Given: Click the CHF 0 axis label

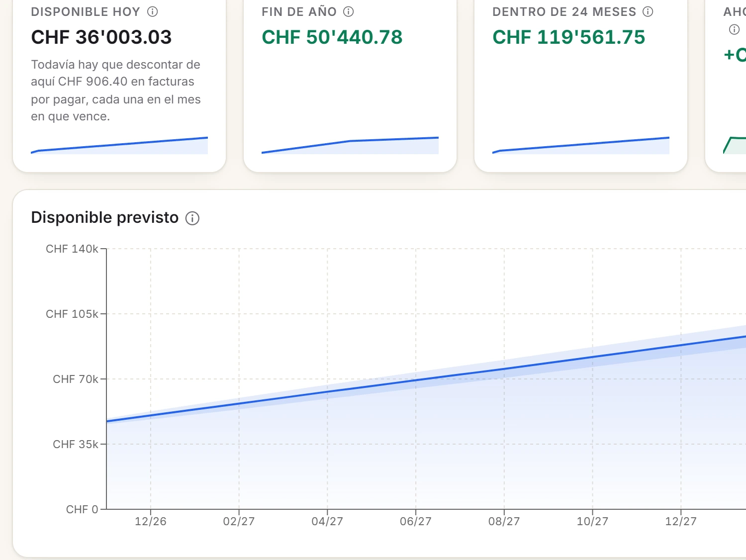Looking at the screenshot, I should coord(82,509).
